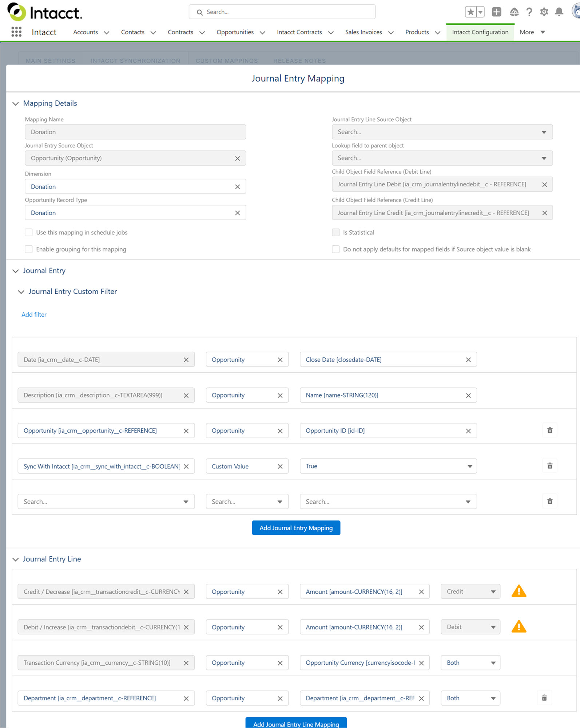
Task: Check Enable grouping for this mapping
Action: pyautogui.click(x=29, y=249)
